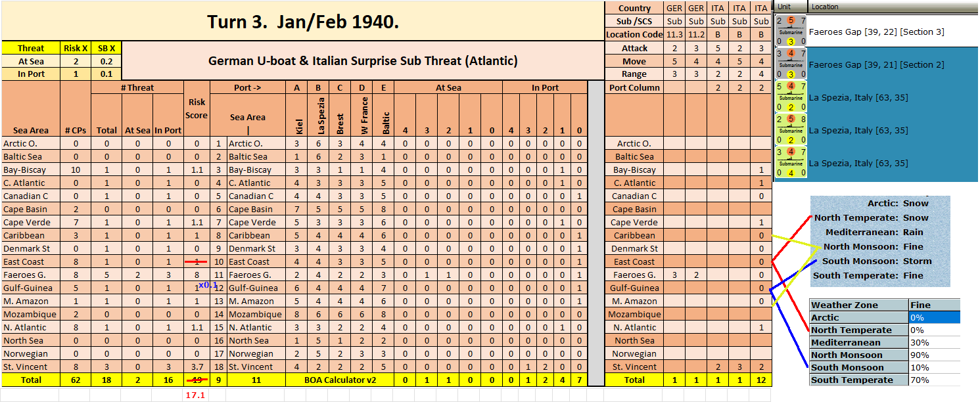Select the 'Risk Score' column header
This screenshot has height=402, width=980.
point(196,110)
